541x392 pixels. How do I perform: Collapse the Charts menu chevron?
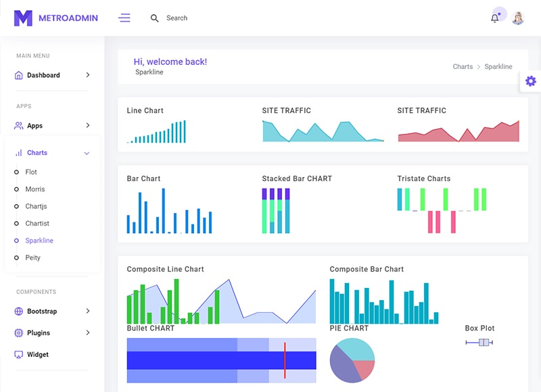tap(87, 153)
